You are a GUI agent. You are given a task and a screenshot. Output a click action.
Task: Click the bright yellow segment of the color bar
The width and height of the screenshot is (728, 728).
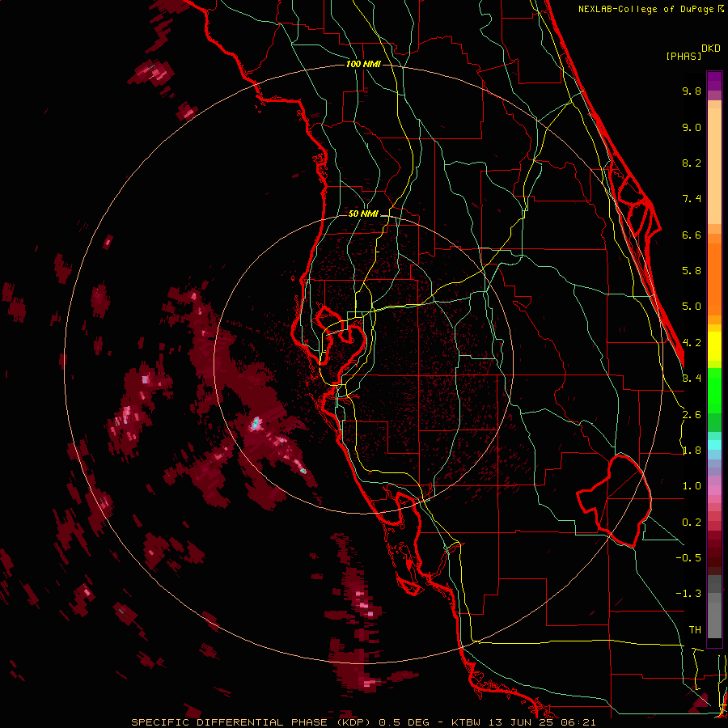click(x=714, y=346)
